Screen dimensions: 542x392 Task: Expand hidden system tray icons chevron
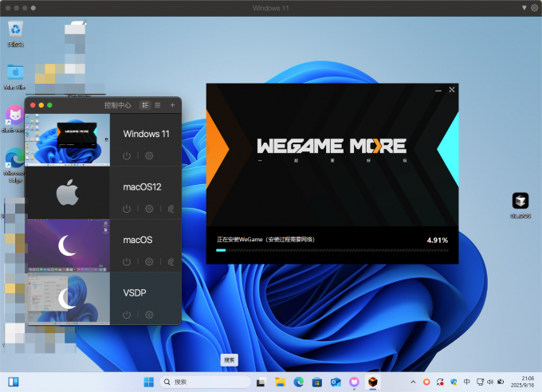pyautogui.click(x=414, y=382)
